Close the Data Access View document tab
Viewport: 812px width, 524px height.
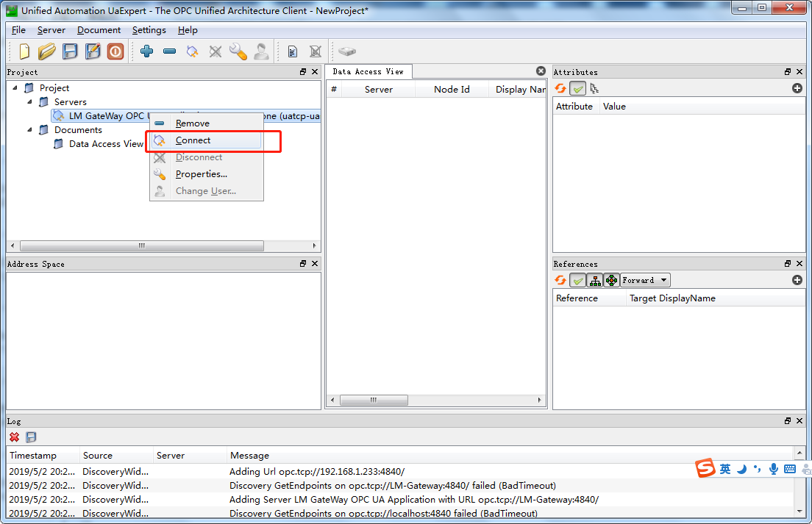[541, 71]
